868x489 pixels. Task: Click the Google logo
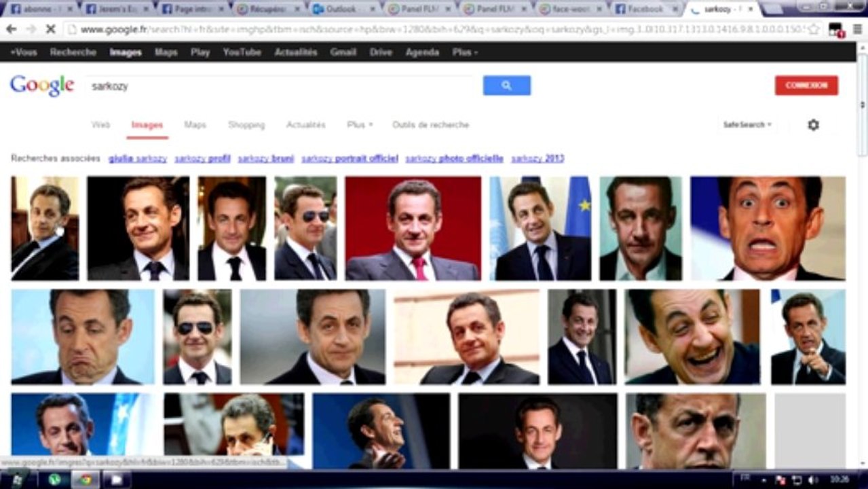coord(42,86)
